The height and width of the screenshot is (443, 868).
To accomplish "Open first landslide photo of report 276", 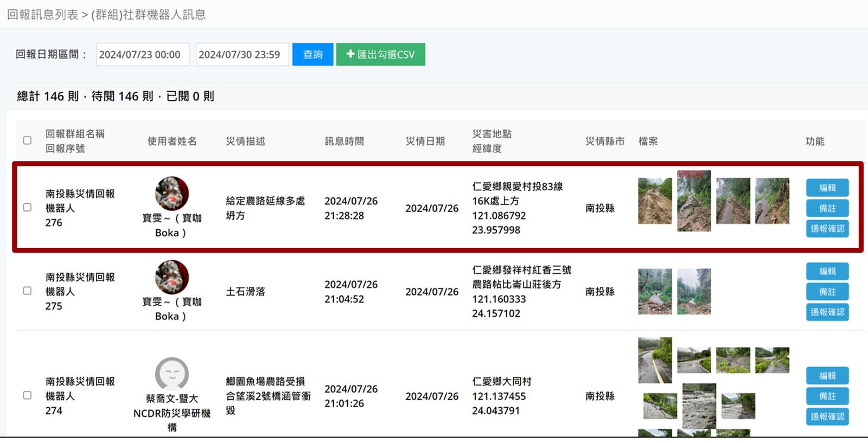I will point(655,201).
